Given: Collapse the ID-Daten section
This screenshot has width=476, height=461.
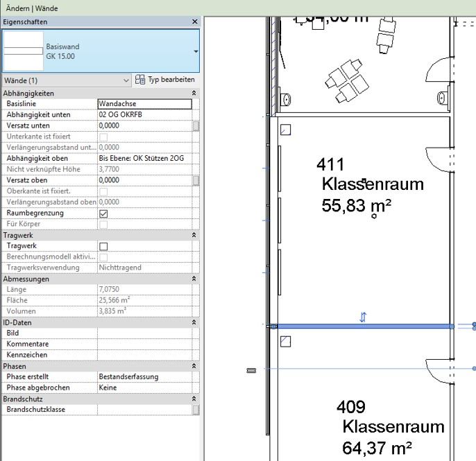Looking at the screenshot, I should tap(194, 322).
